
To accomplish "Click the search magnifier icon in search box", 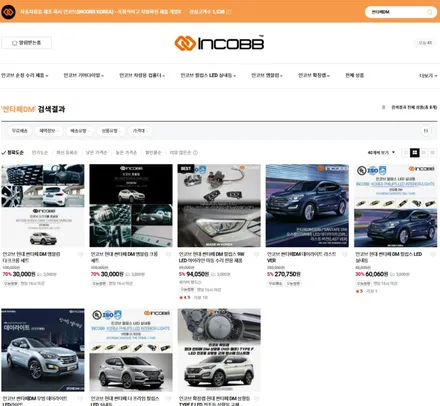I will coord(430,12).
